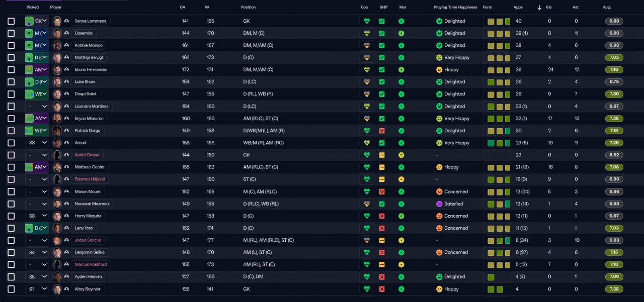Image resolution: width=644 pixels, height=302 pixels.
Task: Click Luke Shaw's player portrait
Action: pyautogui.click(x=57, y=82)
